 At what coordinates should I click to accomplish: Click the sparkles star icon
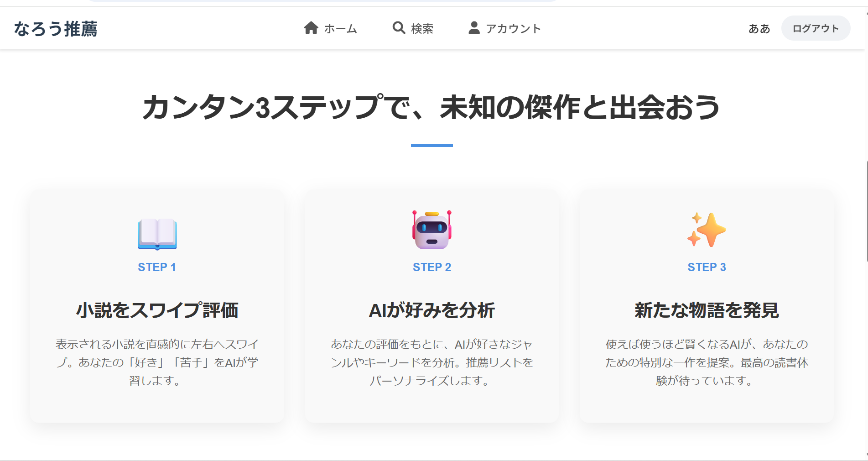tap(706, 230)
